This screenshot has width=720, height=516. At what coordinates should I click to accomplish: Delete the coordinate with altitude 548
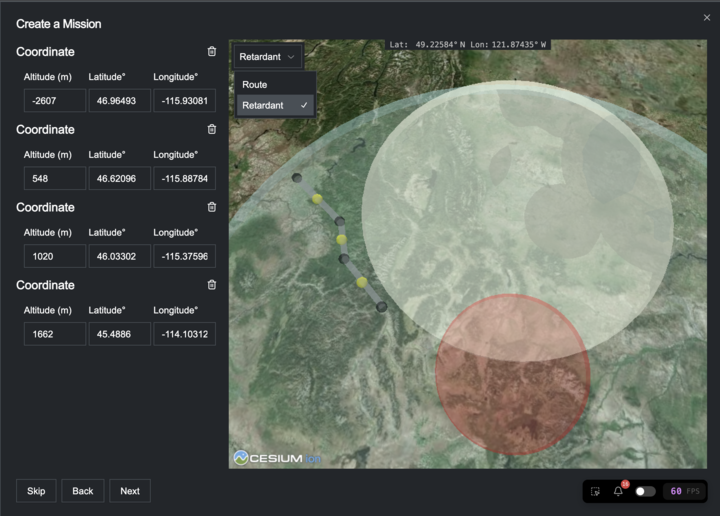[x=211, y=129]
